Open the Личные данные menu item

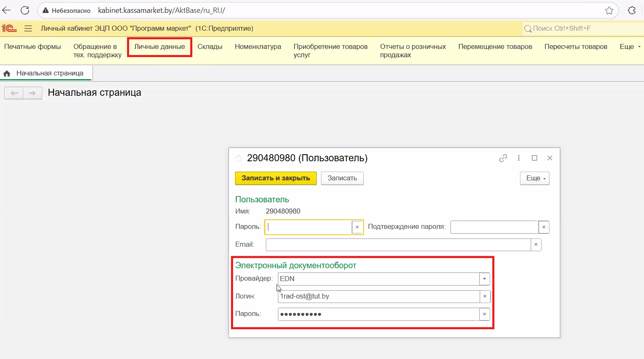click(x=159, y=46)
